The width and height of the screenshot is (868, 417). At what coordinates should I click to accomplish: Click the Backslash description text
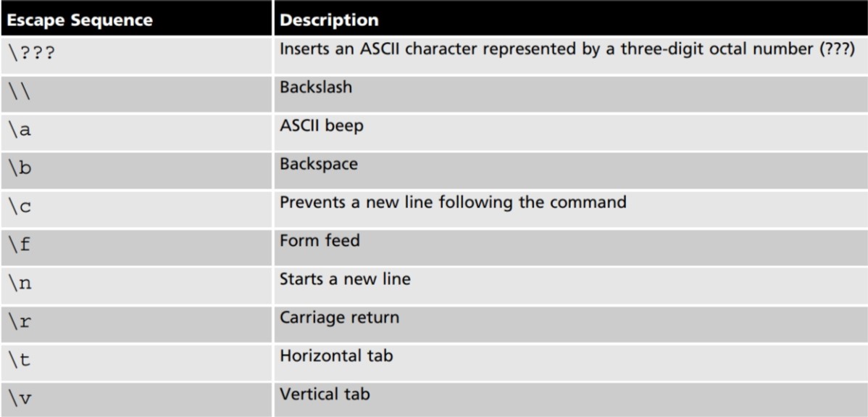[x=316, y=87]
